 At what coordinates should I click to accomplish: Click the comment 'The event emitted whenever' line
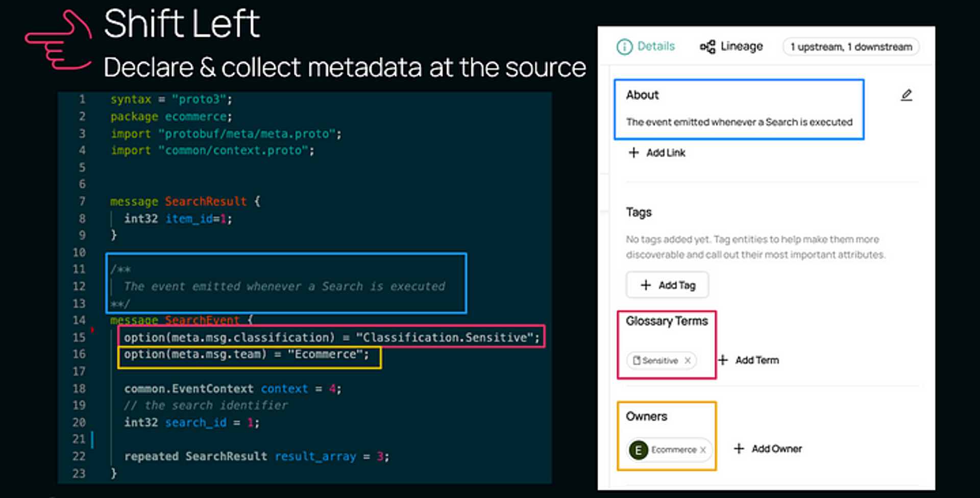(x=284, y=286)
